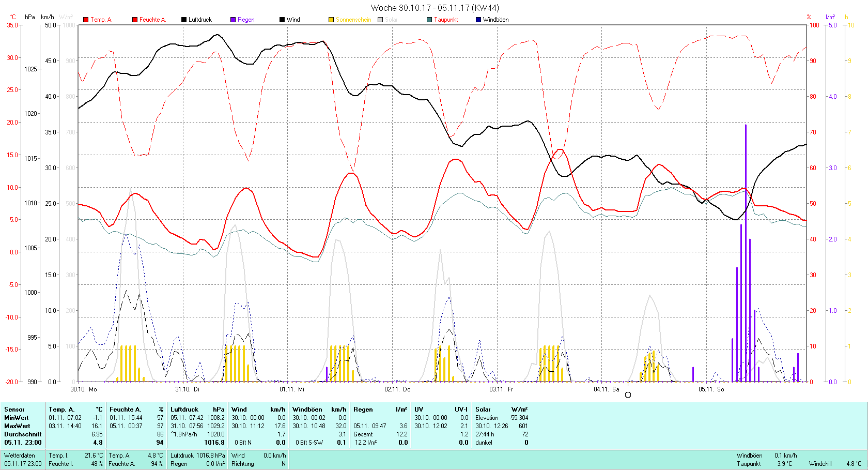Click the hPa axis unit label
The width and height of the screenshot is (868, 470).
[x=30, y=17]
